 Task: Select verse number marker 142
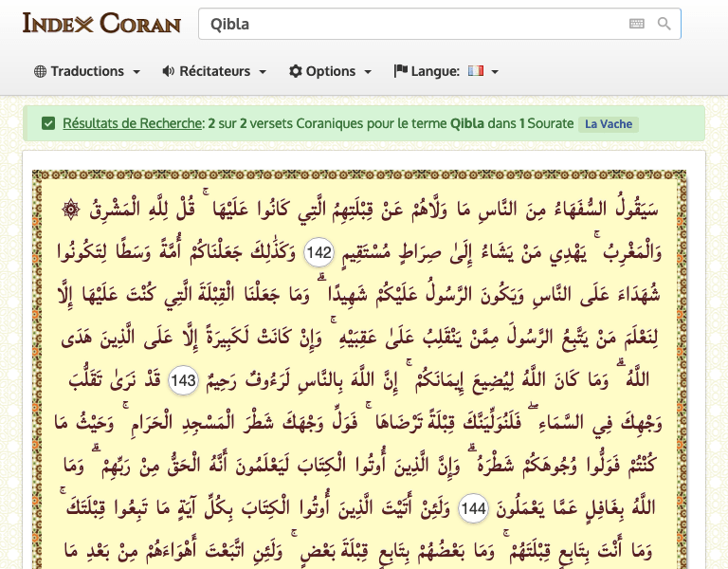319,251
